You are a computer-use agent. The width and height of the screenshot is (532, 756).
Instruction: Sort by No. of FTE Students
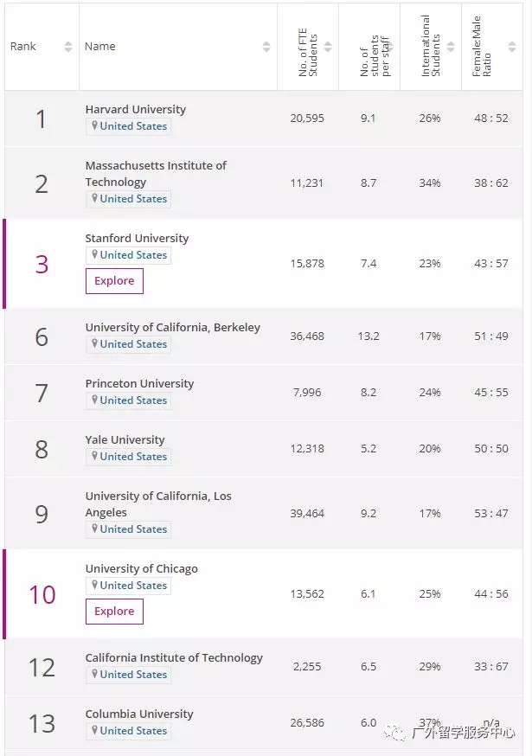tap(327, 47)
